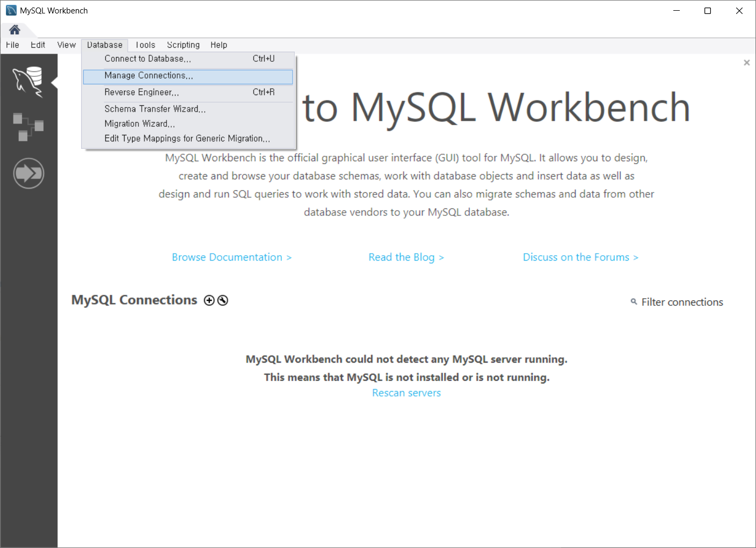Open the Scripting menu
Viewport: 756px width, 548px height.
tap(183, 45)
